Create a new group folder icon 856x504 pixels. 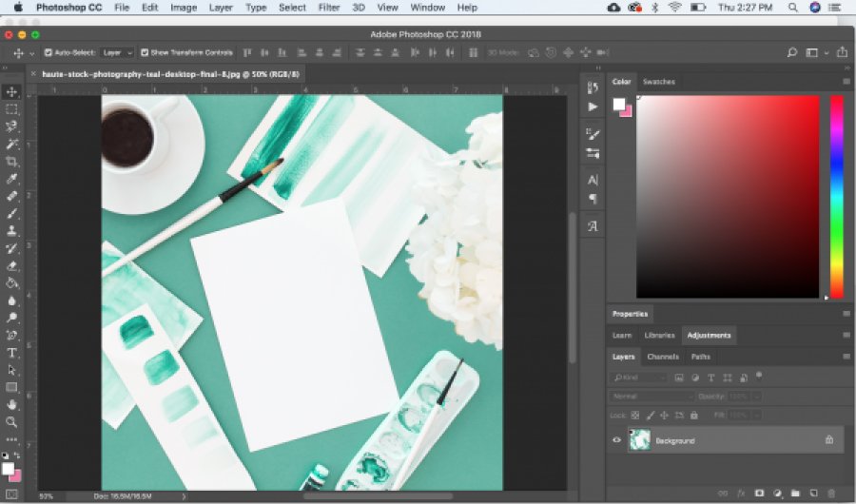pyautogui.click(x=795, y=493)
